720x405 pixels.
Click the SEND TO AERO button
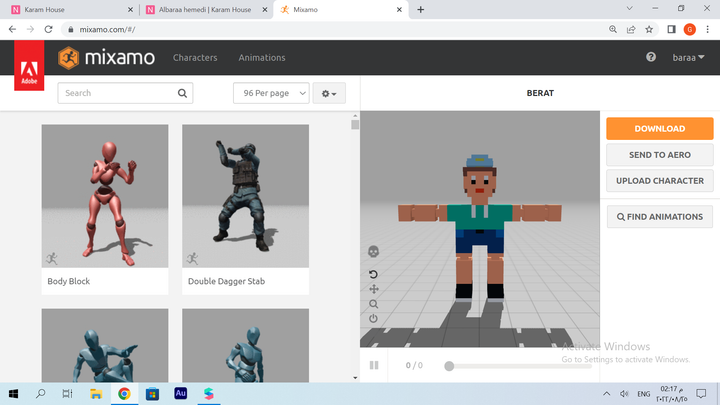point(660,155)
